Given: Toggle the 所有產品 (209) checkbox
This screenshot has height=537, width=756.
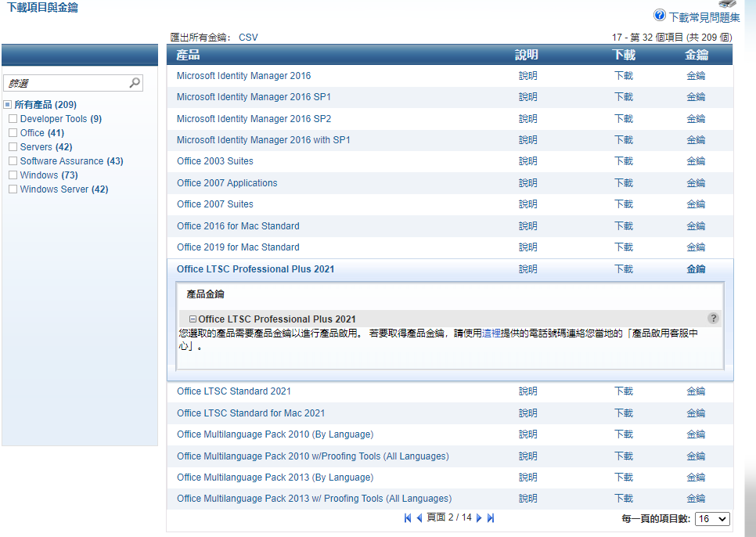Looking at the screenshot, I should tap(7, 105).
